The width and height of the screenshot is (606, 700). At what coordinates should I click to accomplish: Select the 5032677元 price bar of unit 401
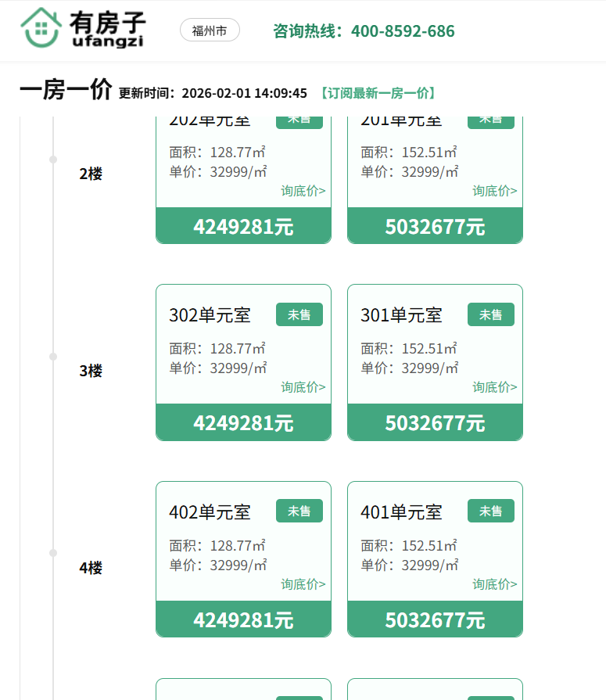pyautogui.click(x=435, y=619)
